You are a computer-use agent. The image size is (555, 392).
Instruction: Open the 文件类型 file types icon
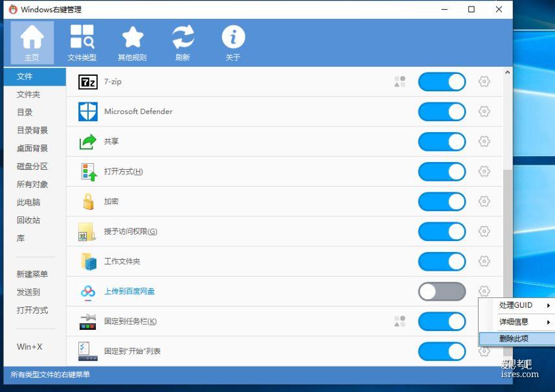tap(82, 43)
